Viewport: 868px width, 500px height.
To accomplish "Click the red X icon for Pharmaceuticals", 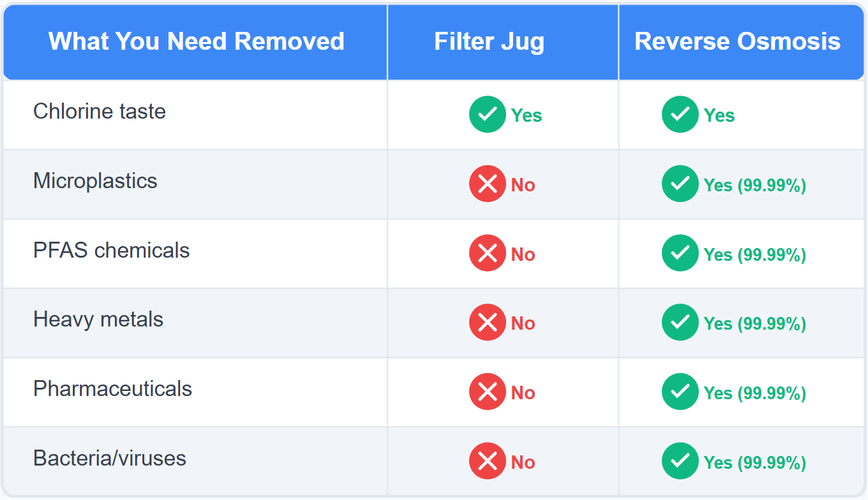I will tap(487, 392).
